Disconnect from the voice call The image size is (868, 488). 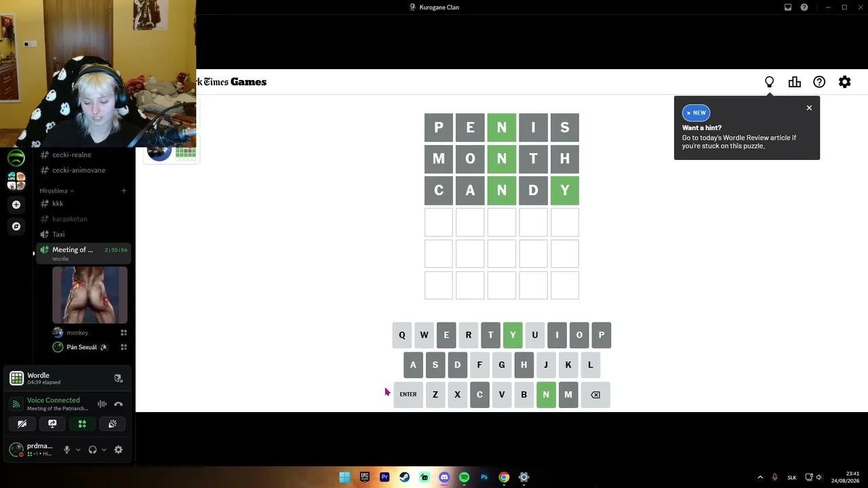point(118,405)
